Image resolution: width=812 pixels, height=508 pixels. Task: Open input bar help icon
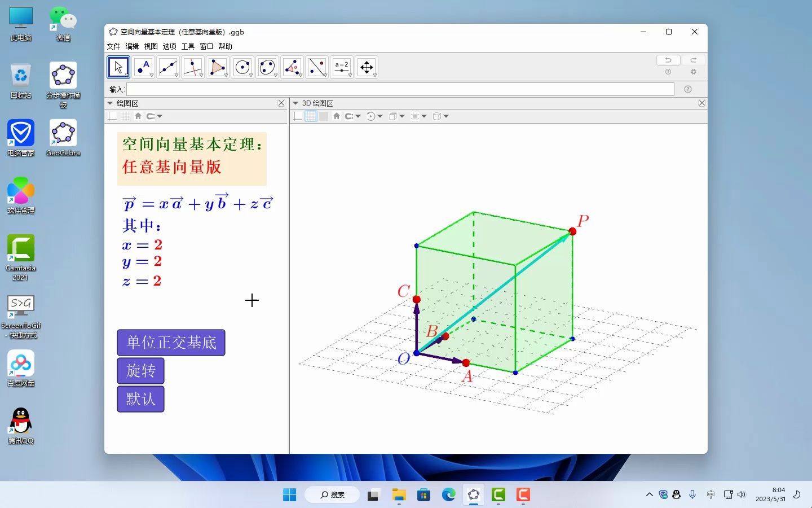(688, 89)
